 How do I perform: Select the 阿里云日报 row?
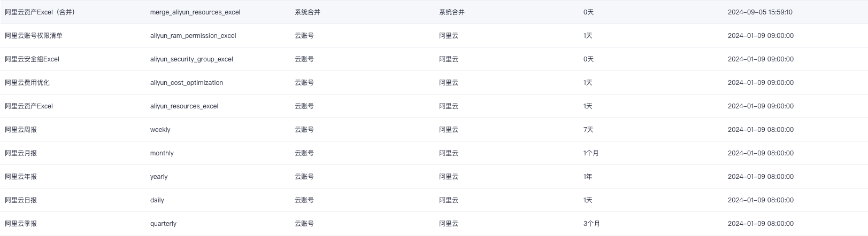[x=21, y=200]
